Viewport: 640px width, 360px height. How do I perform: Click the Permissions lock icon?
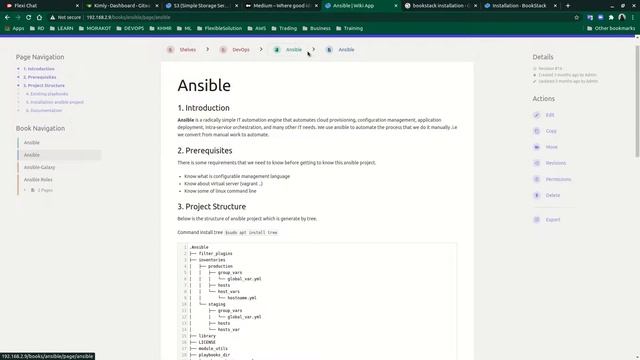(x=537, y=179)
